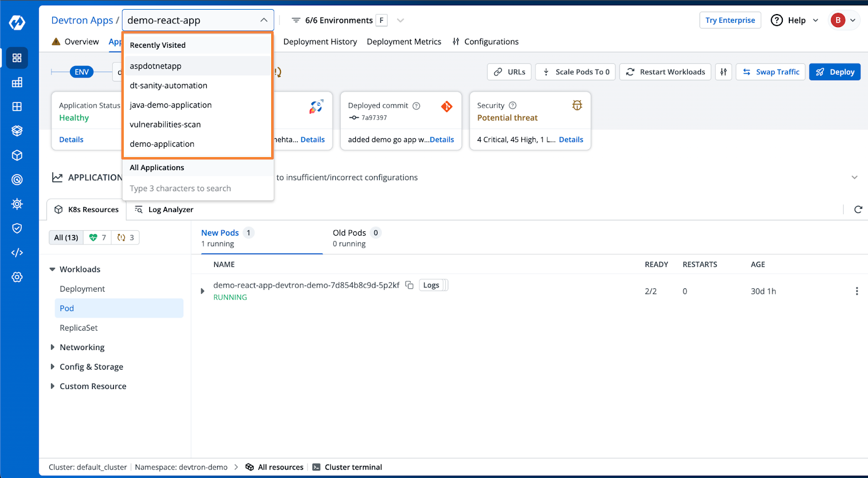Select the All (13) resource filter

point(66,237)
